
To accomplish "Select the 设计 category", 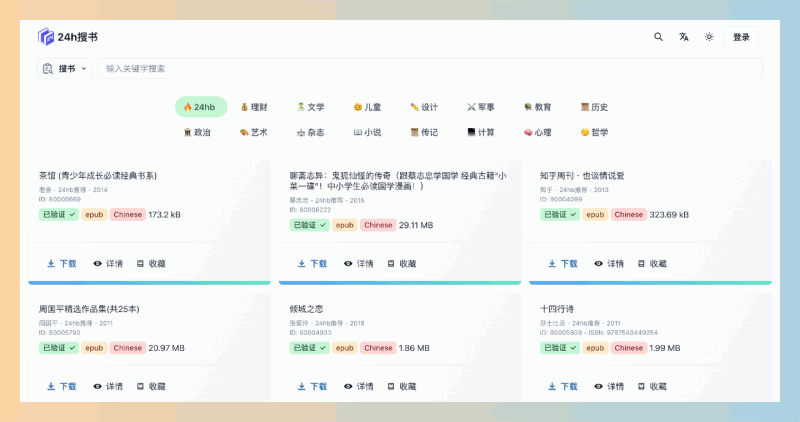I will click(424, 107).
